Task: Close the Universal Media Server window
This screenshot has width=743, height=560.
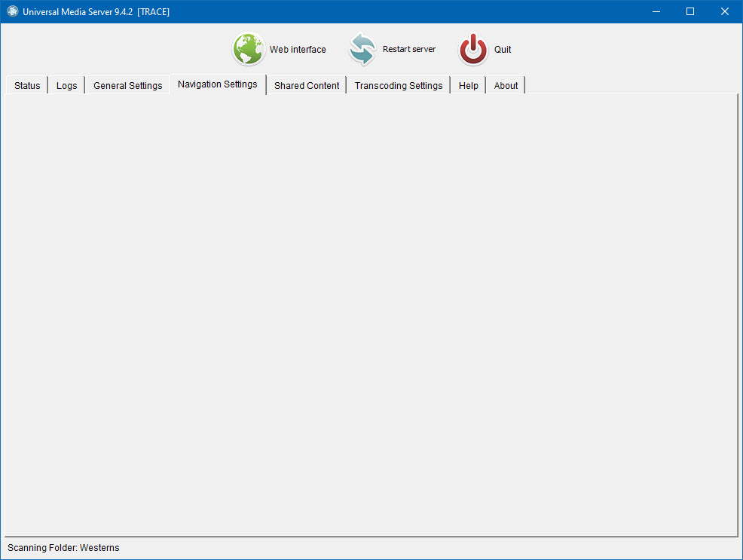Action: point(725,11)
